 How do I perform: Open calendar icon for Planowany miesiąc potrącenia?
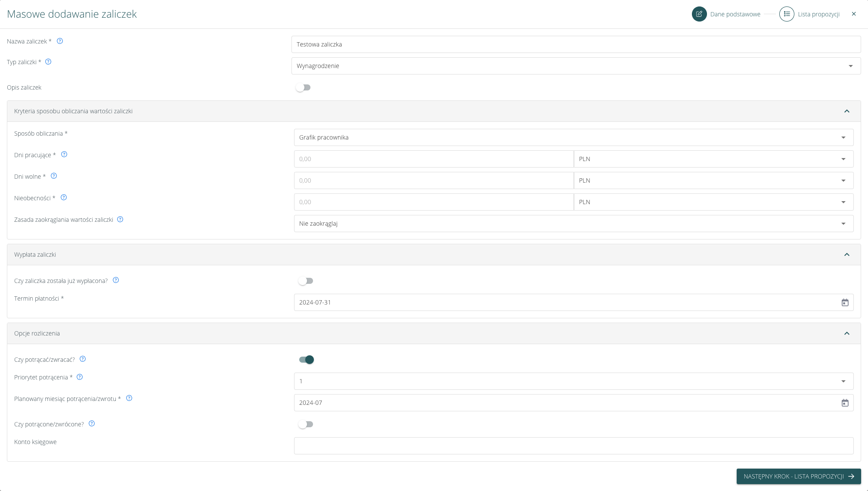point(845,403)
